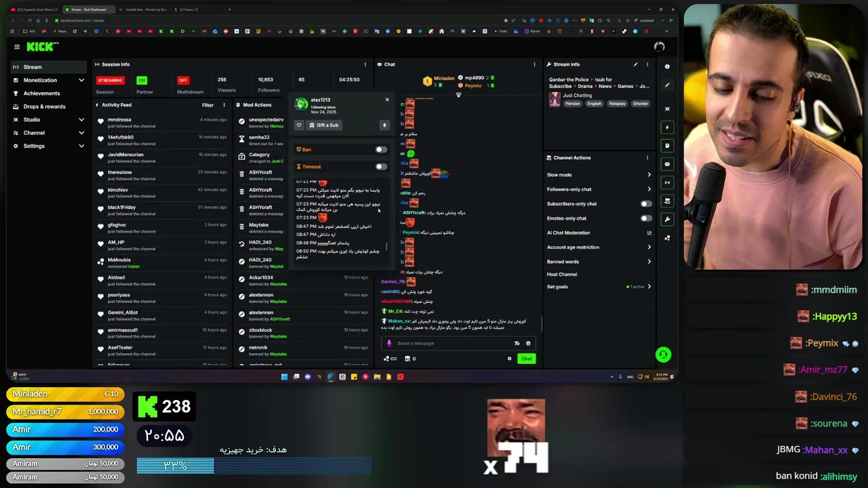Click the broadcast signal icon in right toolbar
This screenshot has height=488, width=868.
667,182
